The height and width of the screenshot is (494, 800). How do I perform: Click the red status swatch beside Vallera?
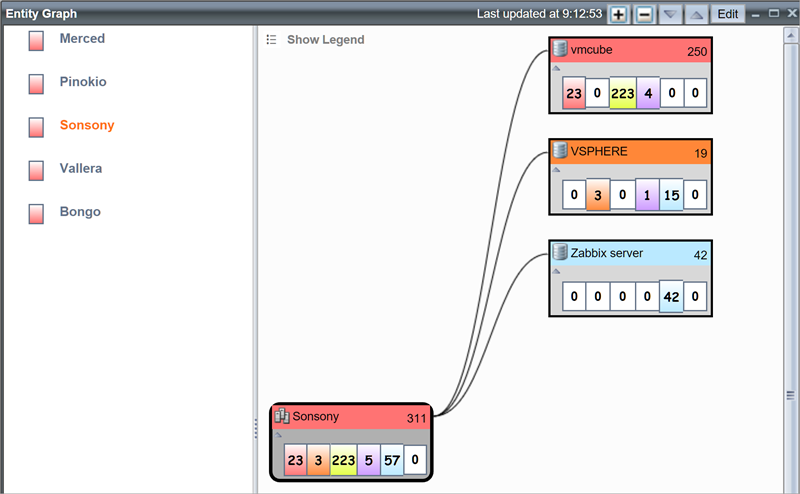pos(36,171)
